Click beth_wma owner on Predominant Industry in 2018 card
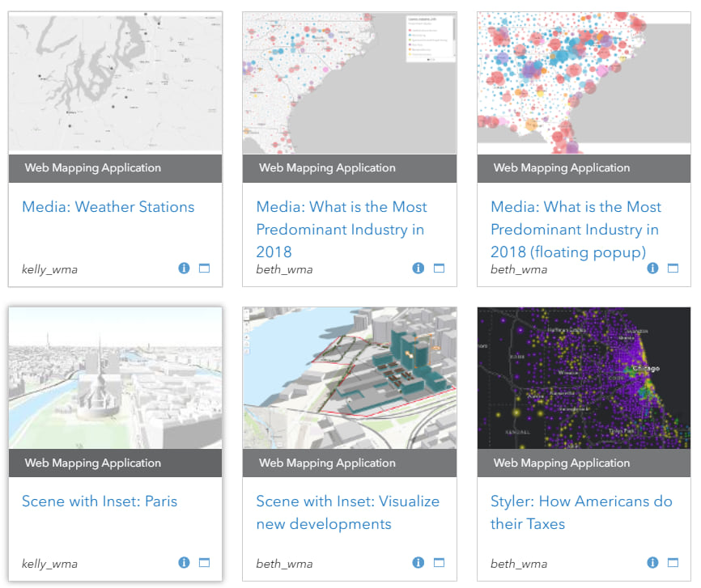The image size is (701, 588). 284,269
